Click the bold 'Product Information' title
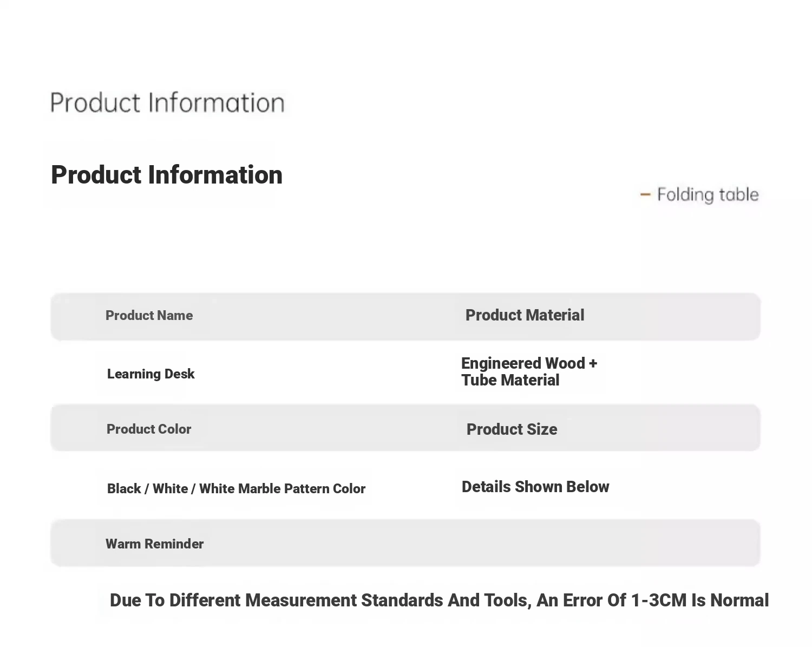The height and width of the screenshot is (647, 812). point(167,175)
